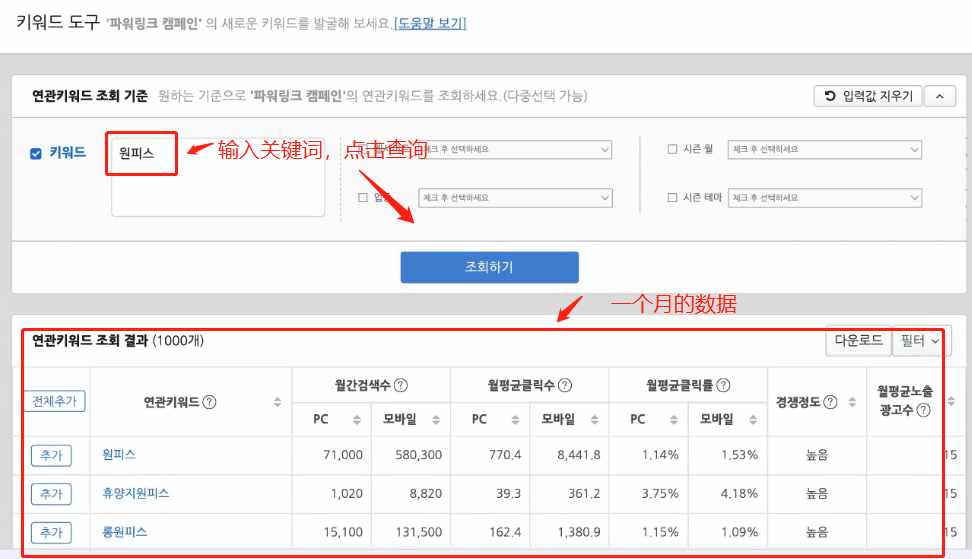Open the 도움말 보기 help link
The image size is (972, 559).
[x=430, y=24]
